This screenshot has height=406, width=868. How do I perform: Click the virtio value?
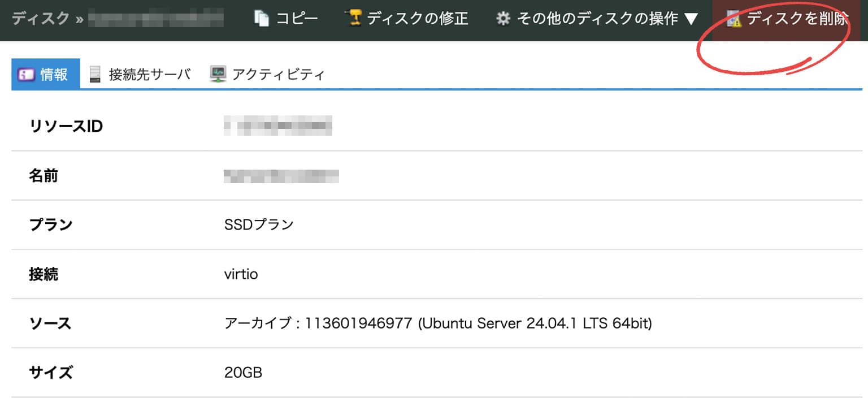241,274
